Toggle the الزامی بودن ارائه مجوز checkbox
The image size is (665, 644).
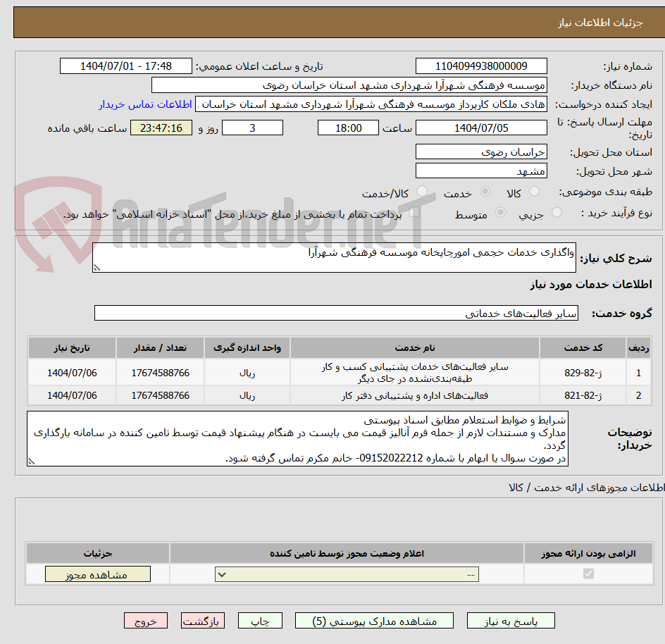[x=589, y=574]
